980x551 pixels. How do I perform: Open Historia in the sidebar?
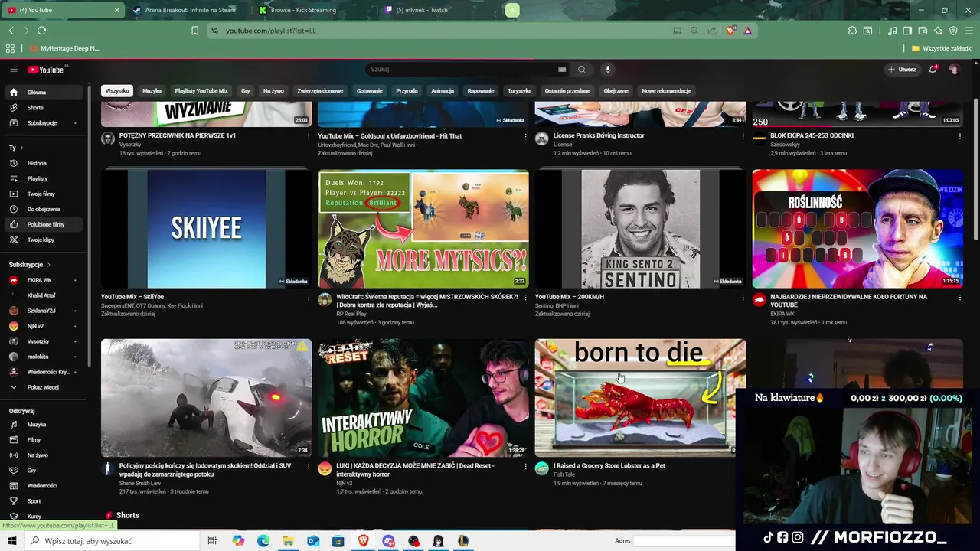(x=44, y=163)
